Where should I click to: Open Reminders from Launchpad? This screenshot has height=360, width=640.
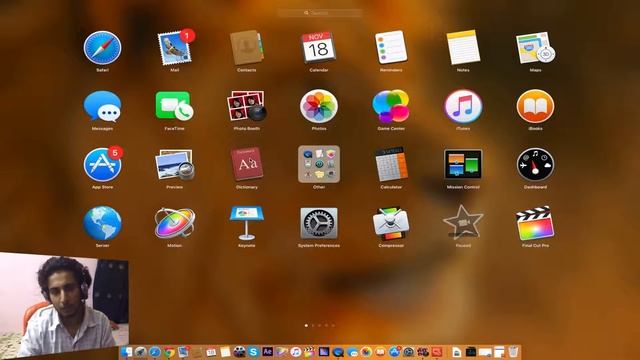pyautogui.click(x=391, y=48)
